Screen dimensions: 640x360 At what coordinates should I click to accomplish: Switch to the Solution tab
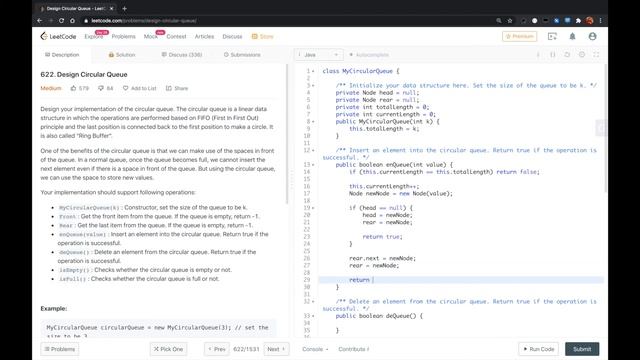122,55
